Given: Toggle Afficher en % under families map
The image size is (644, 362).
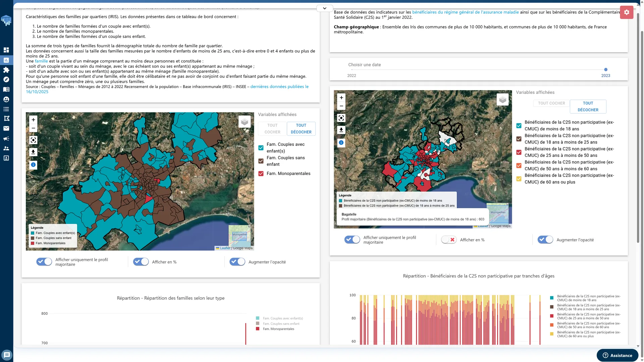Looking at the screenshot, I should pos(141,262).
